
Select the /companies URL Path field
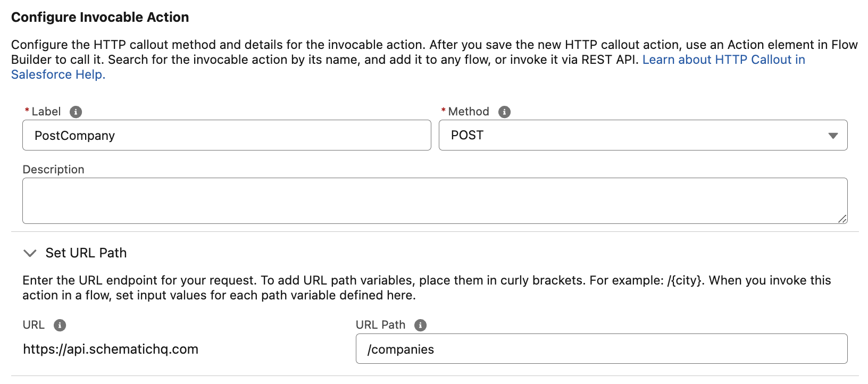pyautogui.click(x=601, y=349)
